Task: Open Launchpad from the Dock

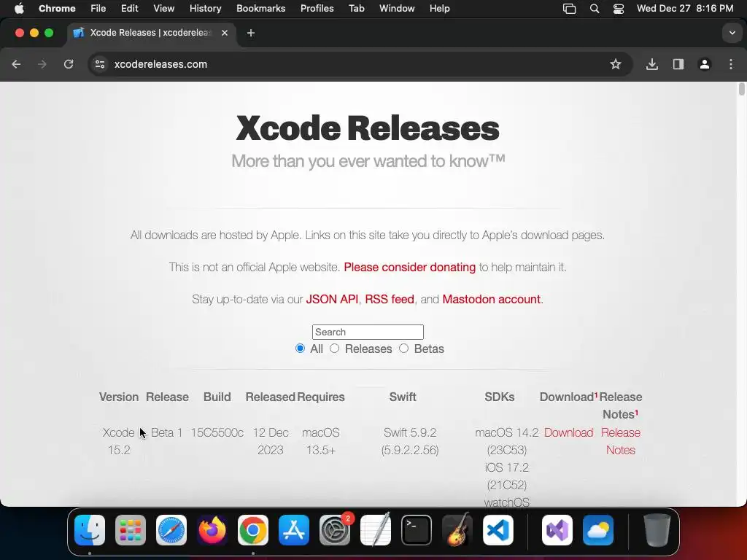Action: click(131, 530)
